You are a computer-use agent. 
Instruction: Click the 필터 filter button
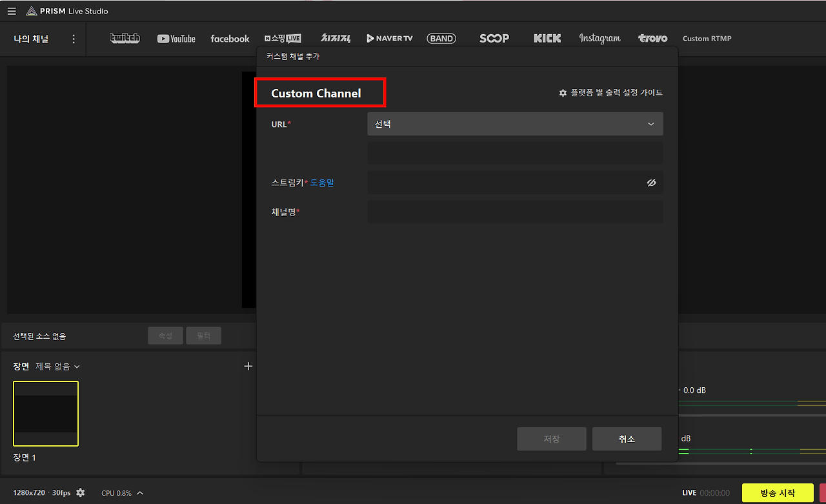(x=203, y=336)
